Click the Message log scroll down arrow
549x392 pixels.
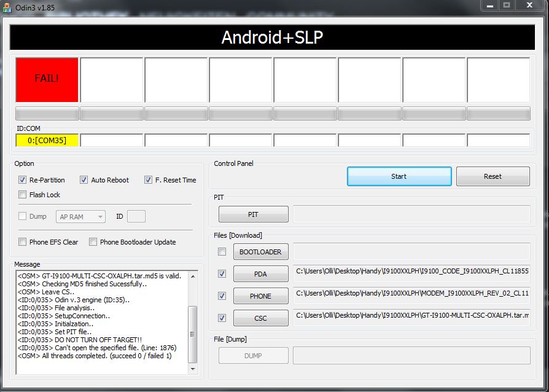pyautogui.click(x=193, y=369)
